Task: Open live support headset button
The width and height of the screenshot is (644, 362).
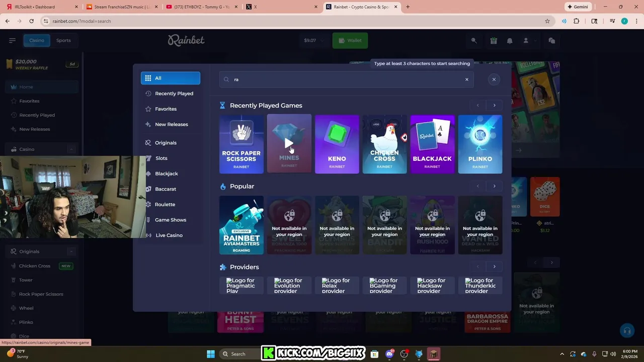Action: coord(627,331)
